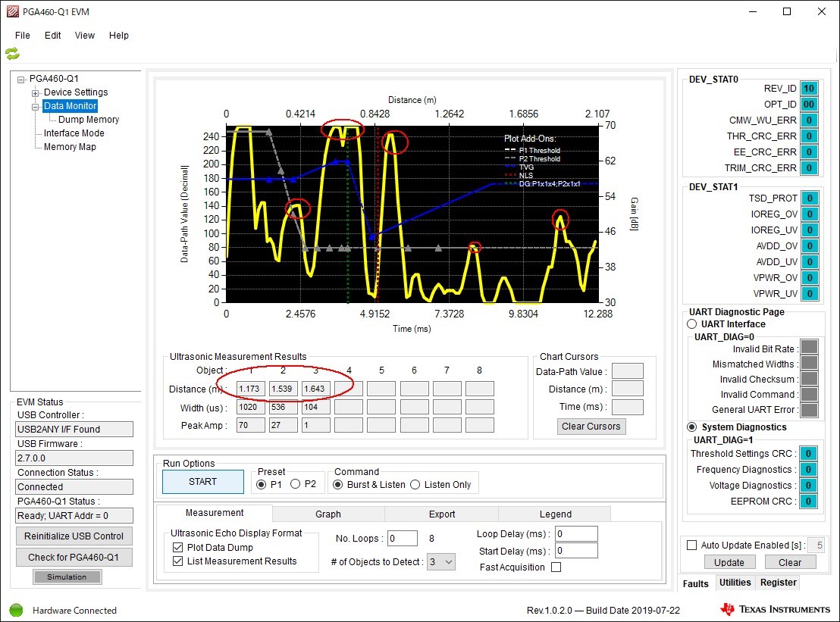Viewport: 840px width, 622px height.
Task: Click the Chart Cursors Distance (m) field
Action: (627, 389)
